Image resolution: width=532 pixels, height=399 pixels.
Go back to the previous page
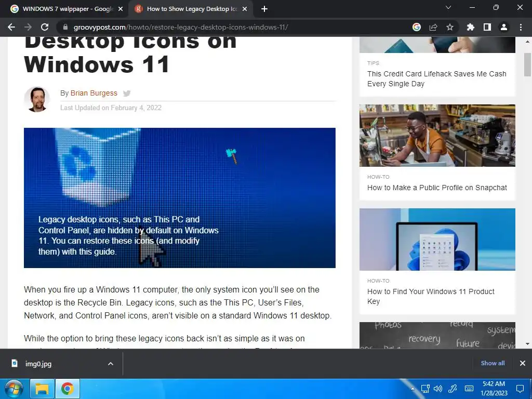[11, 27]
